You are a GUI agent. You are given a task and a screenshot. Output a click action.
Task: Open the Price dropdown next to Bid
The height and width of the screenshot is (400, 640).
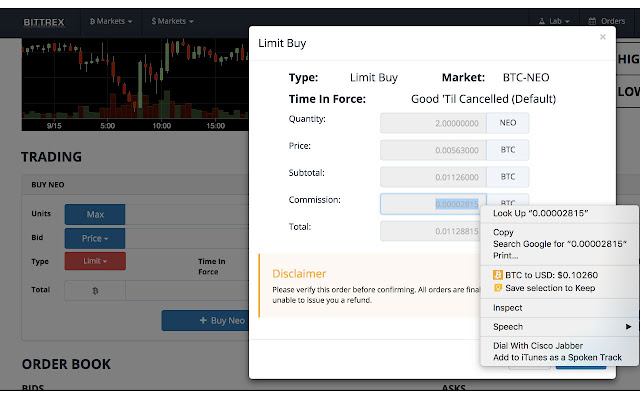(x=95, y=238)
